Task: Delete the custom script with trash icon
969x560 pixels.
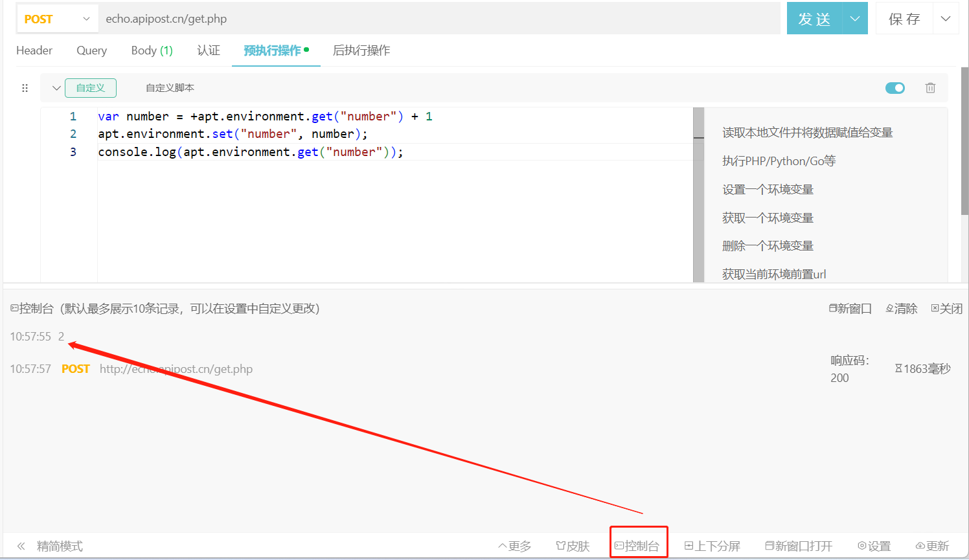Action: (930, 88)
